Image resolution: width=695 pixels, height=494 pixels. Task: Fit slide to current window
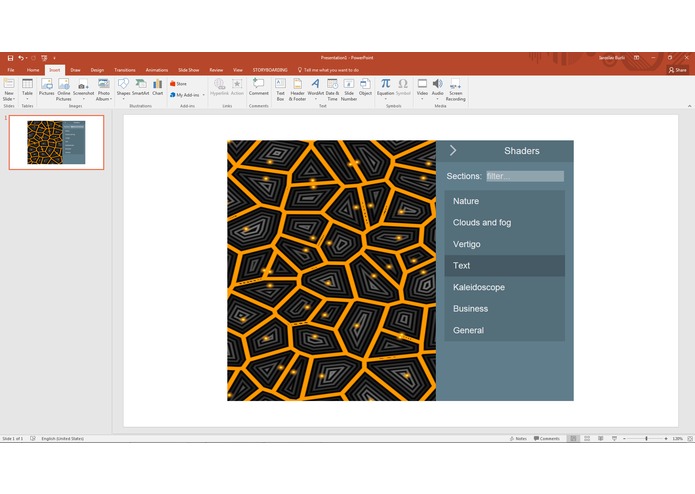point(690,439)
